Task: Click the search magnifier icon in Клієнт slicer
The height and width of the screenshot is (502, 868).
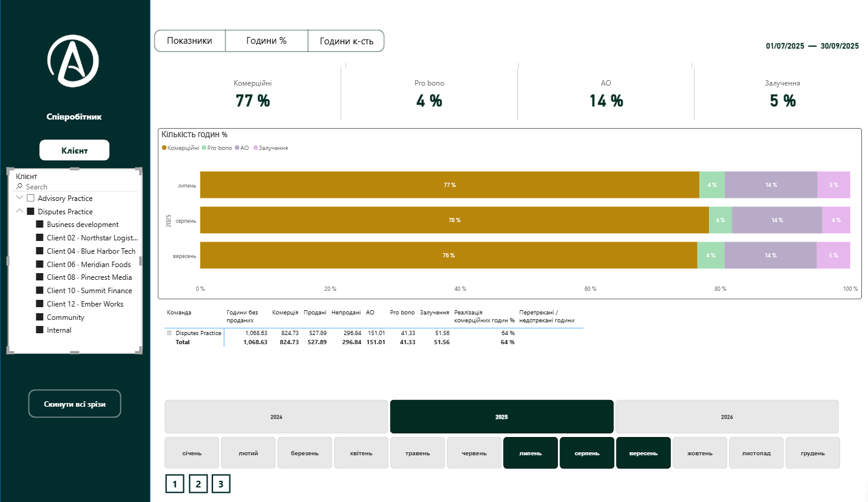Action: click(19, 187)
